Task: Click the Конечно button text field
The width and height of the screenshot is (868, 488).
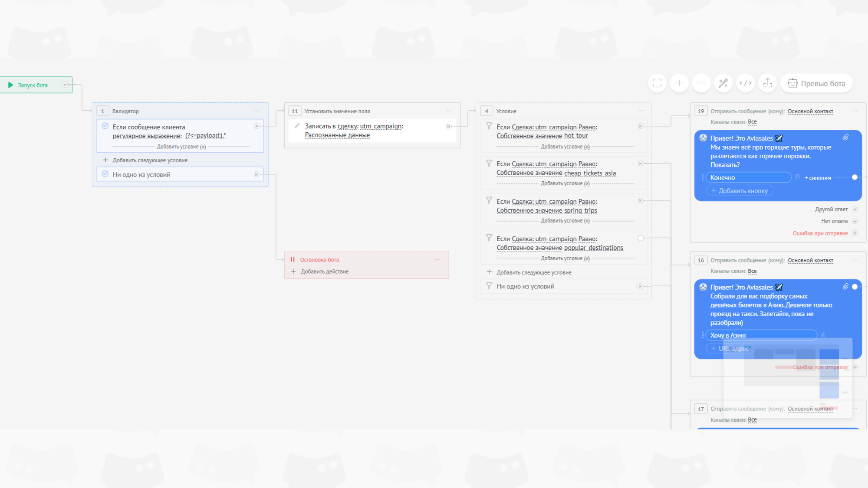Action: point(748,177)
